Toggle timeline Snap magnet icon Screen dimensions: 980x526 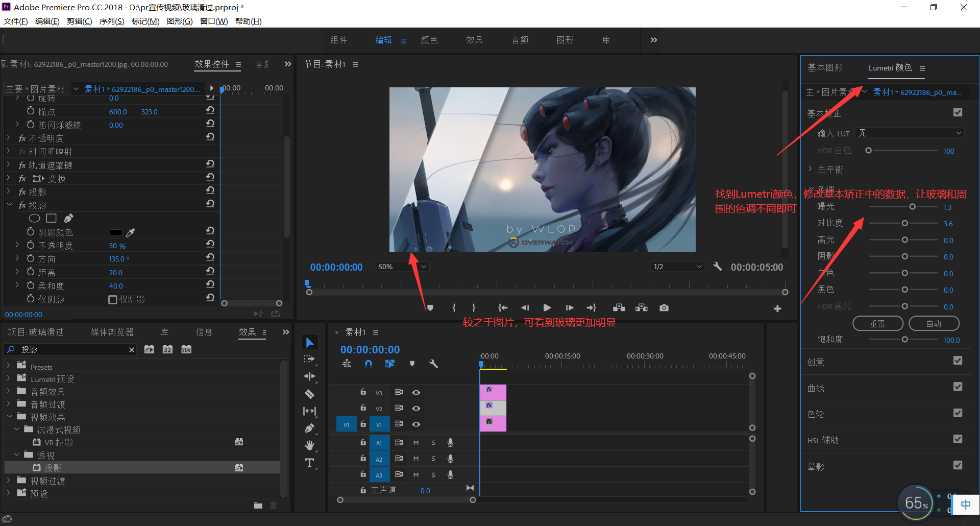click(369, 364)
